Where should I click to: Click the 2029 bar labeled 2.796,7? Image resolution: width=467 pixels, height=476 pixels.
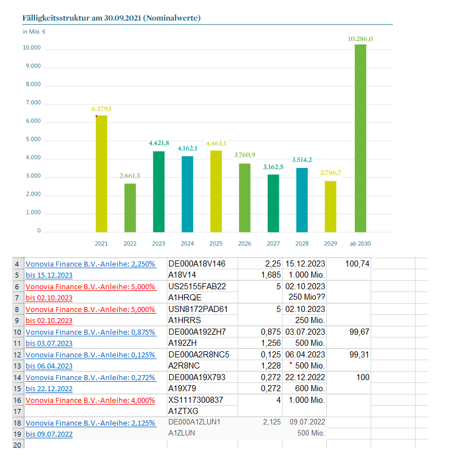point(331,207)
